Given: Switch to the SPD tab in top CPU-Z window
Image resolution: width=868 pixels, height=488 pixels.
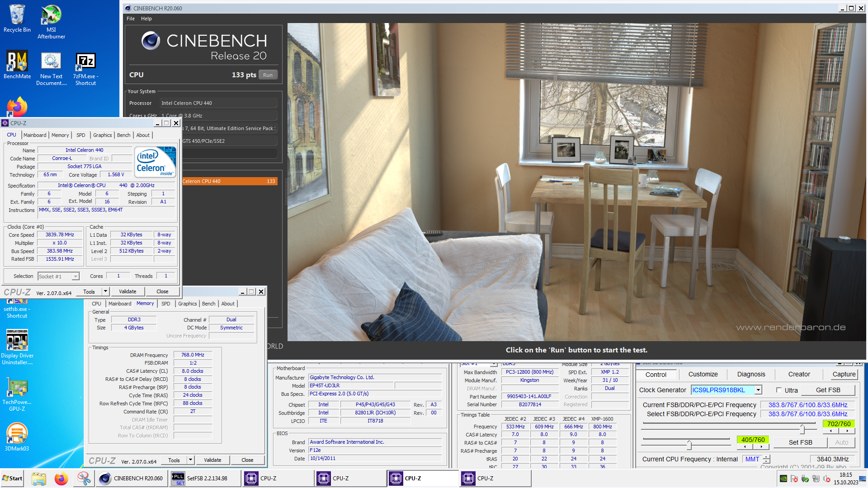Looking at the screenshot, I should 80,135.
